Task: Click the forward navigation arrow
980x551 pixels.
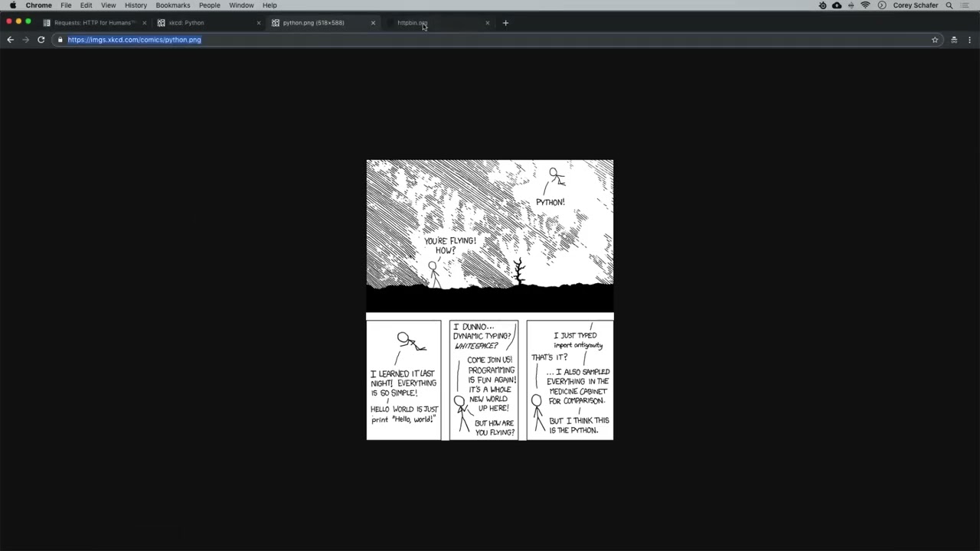Action: pos(25,40)
